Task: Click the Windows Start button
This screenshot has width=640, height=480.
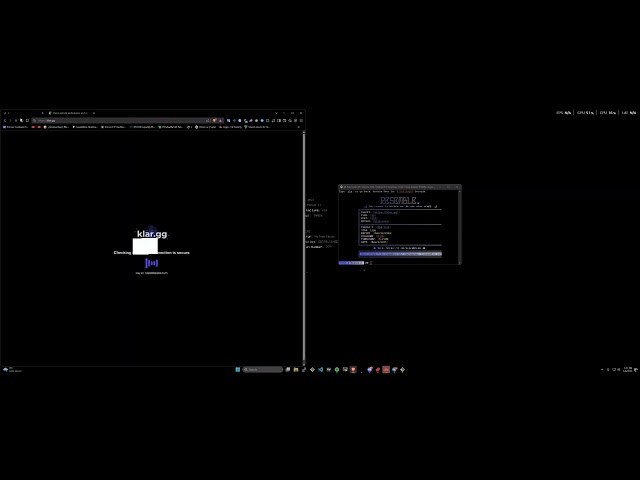Action: point(238,369)
